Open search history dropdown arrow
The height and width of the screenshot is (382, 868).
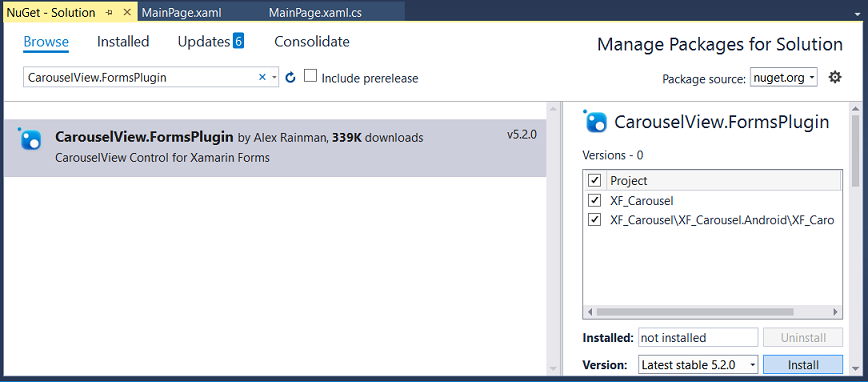[274, 78]
